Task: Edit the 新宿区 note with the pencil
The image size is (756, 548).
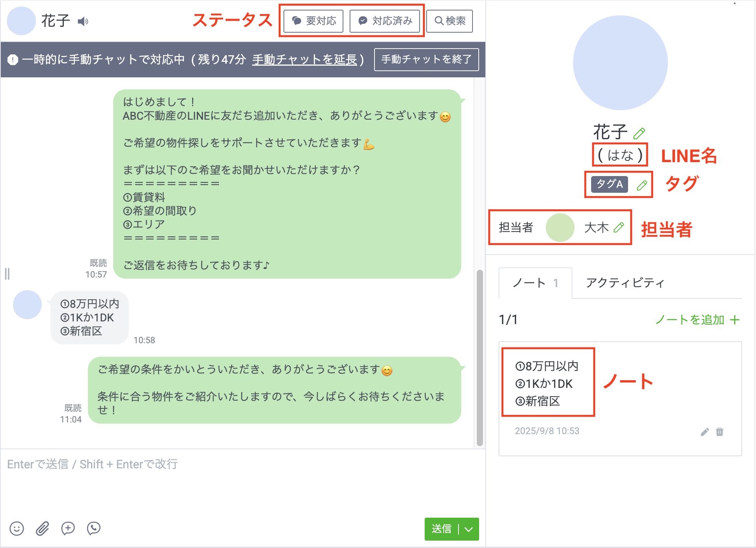Action: click(x=704, y=432)
